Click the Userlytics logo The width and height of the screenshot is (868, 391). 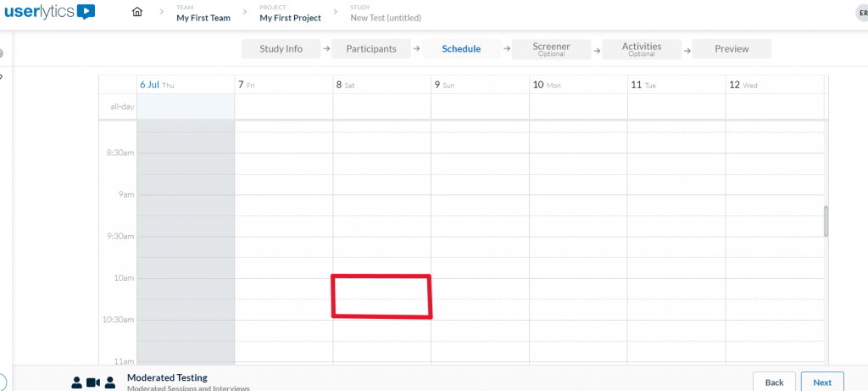tap(49, 12)
